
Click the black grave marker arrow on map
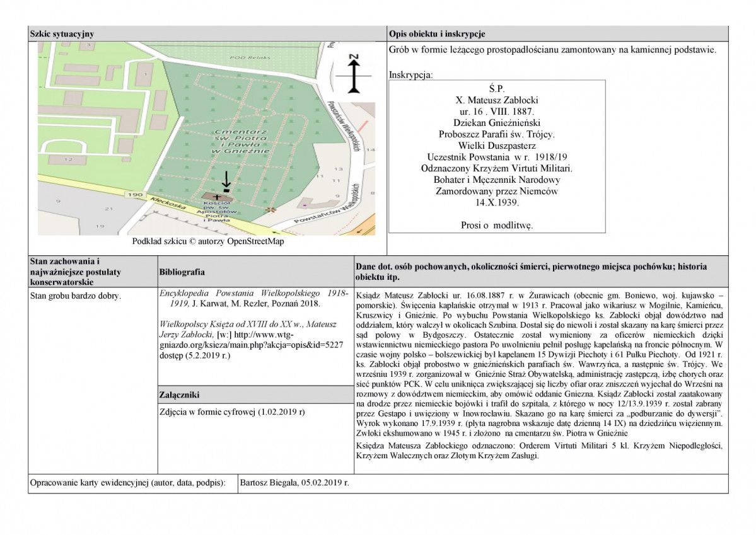[x=226, y=178]
